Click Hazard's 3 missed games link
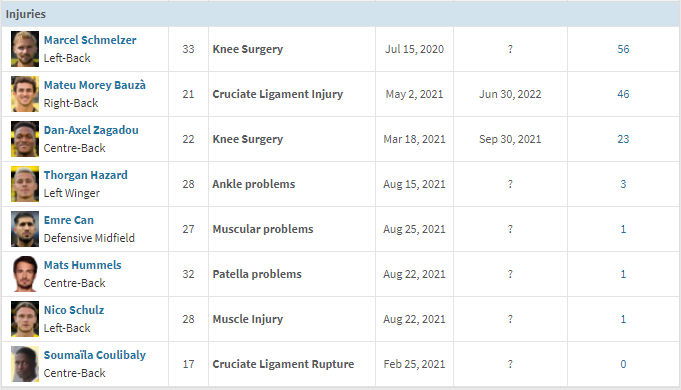Viewport: 681px width, 390px height. (x=623, y=184)
